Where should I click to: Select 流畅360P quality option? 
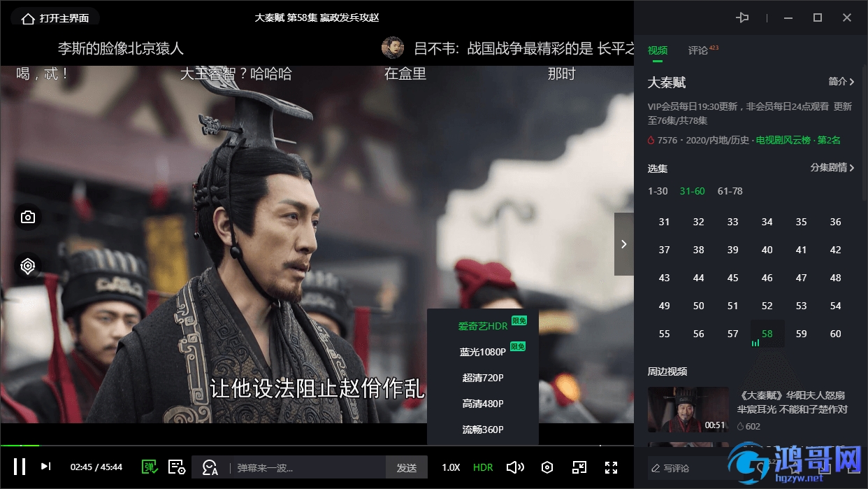(x=483, y=430)
